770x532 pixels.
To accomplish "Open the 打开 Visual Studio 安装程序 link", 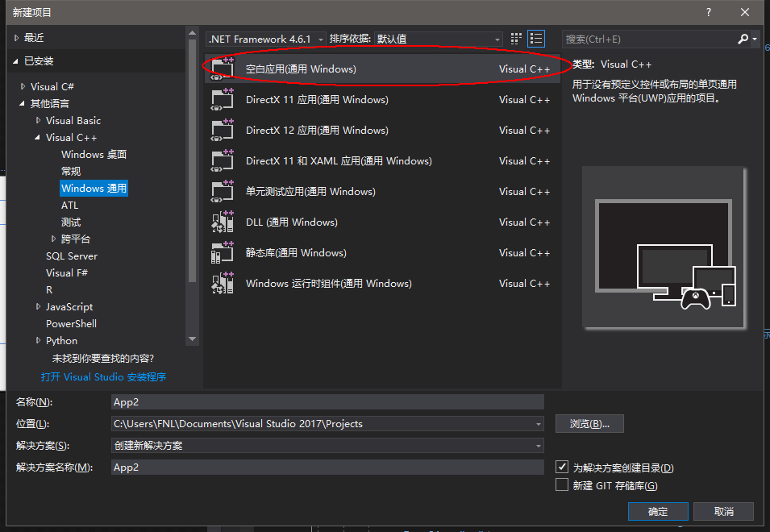I will click(x=103, y=377).
